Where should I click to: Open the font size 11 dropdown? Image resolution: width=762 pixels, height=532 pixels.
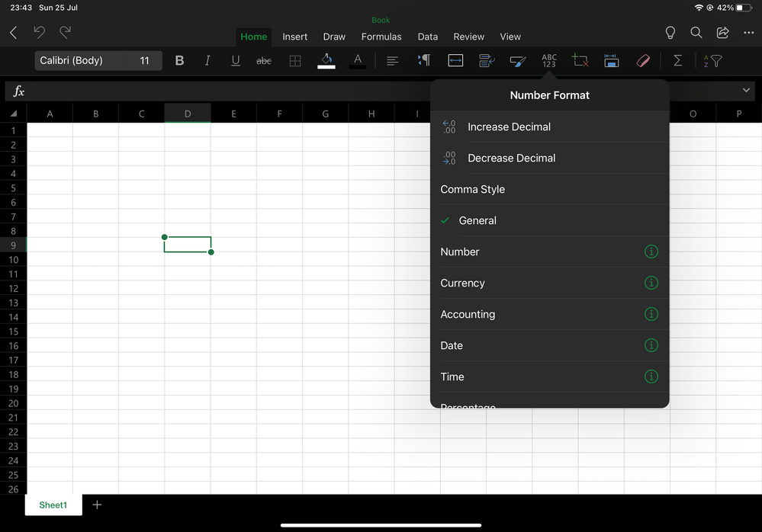(x=144, y=61)
